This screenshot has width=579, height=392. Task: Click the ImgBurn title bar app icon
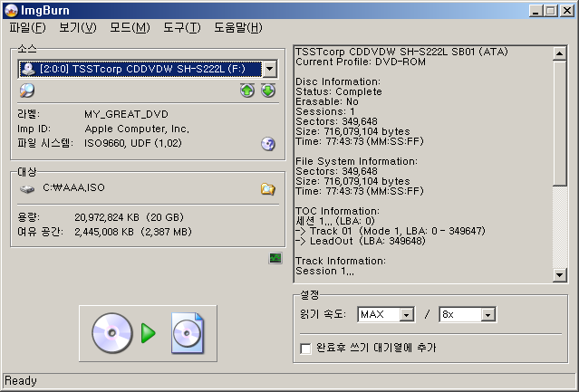11,10
